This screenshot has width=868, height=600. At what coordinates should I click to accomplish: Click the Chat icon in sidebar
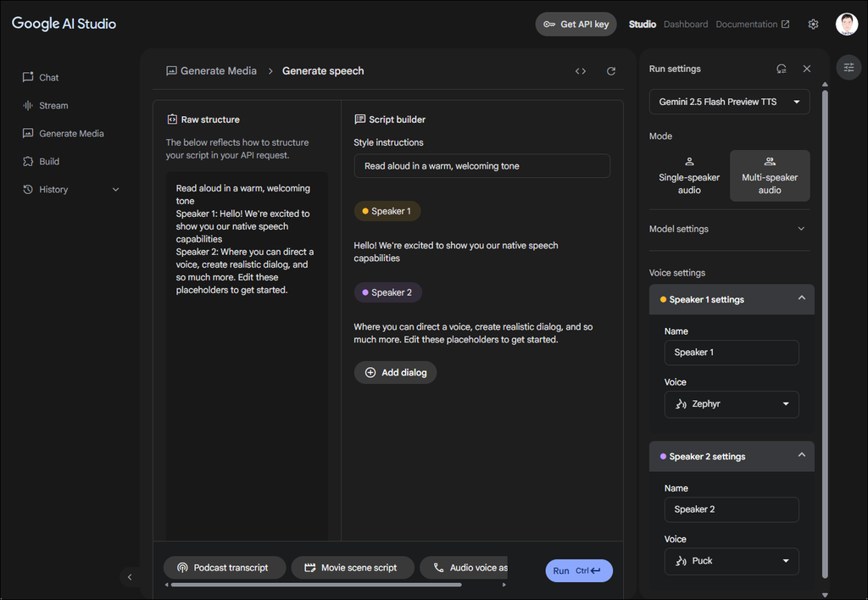click(28, 77)
